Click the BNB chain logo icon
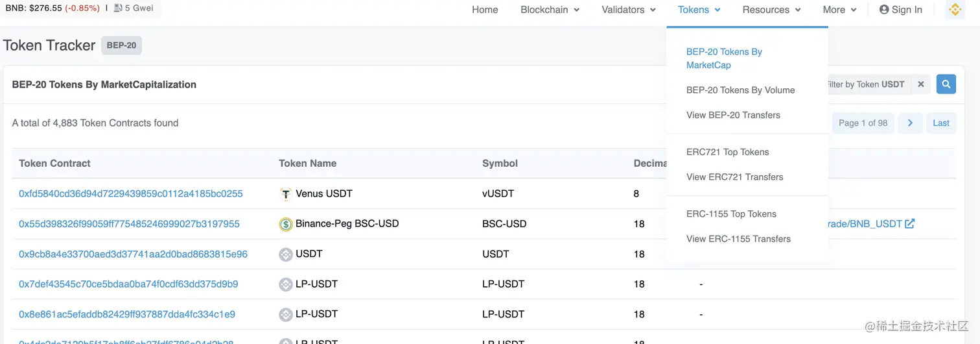This screenshot has height=344, width=980. [955, 10]
